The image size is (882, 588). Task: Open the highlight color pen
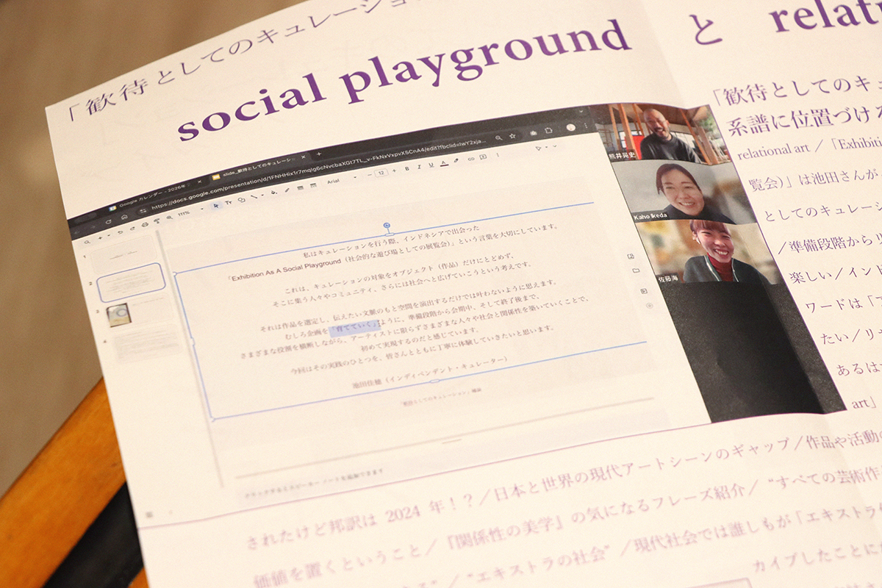coord(456,160)
